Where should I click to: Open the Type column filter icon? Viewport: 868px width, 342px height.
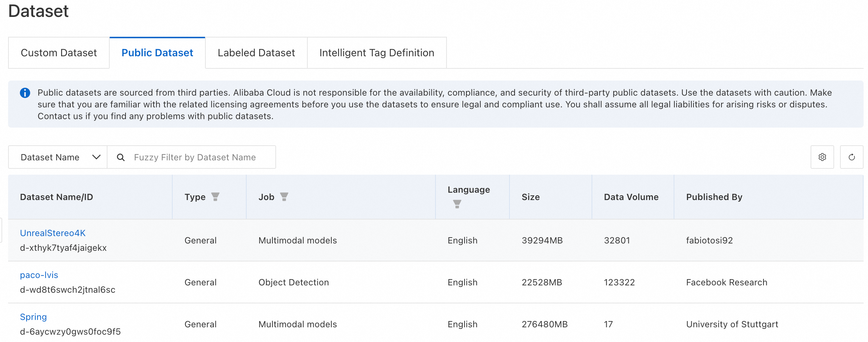click(215, 197)
